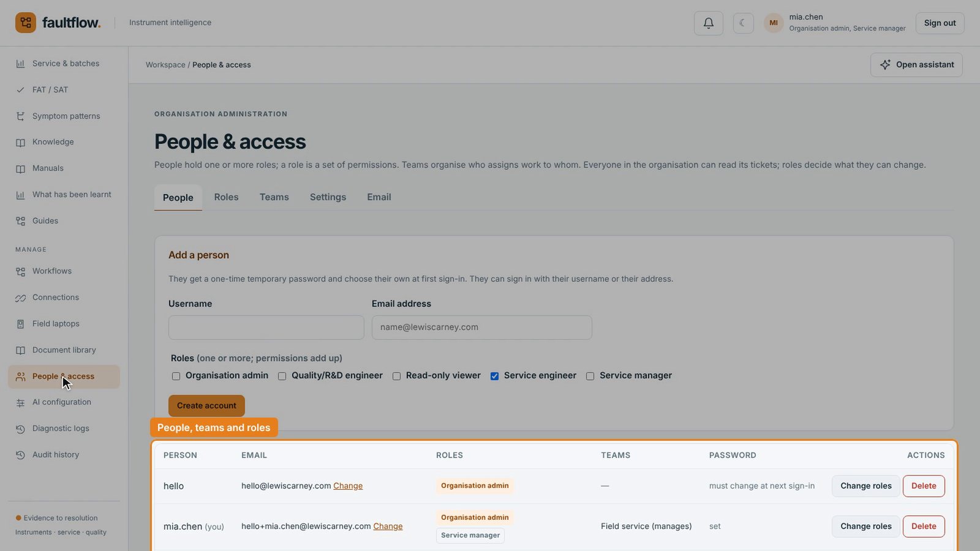Click the Workflows icon
This screenshot has width=980, height=551.
(20, 271)
